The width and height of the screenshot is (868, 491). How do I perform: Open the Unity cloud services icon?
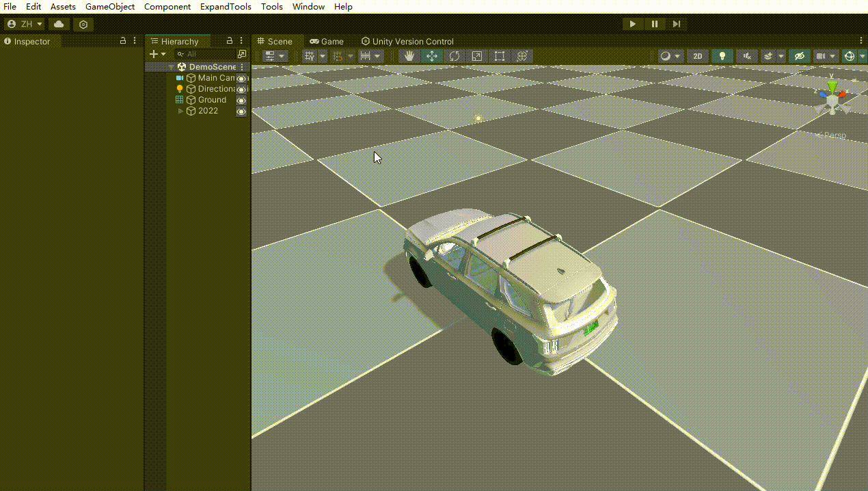[58, 24]
